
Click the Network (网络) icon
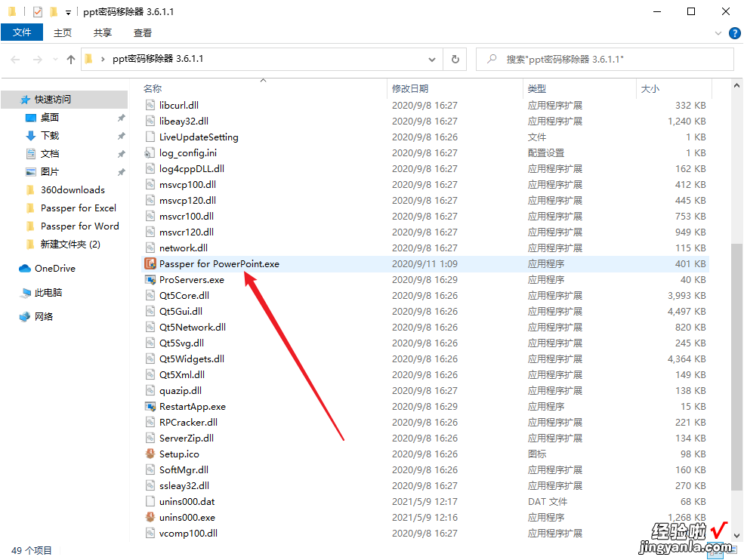pyautogui.click(x=25, y=317)
